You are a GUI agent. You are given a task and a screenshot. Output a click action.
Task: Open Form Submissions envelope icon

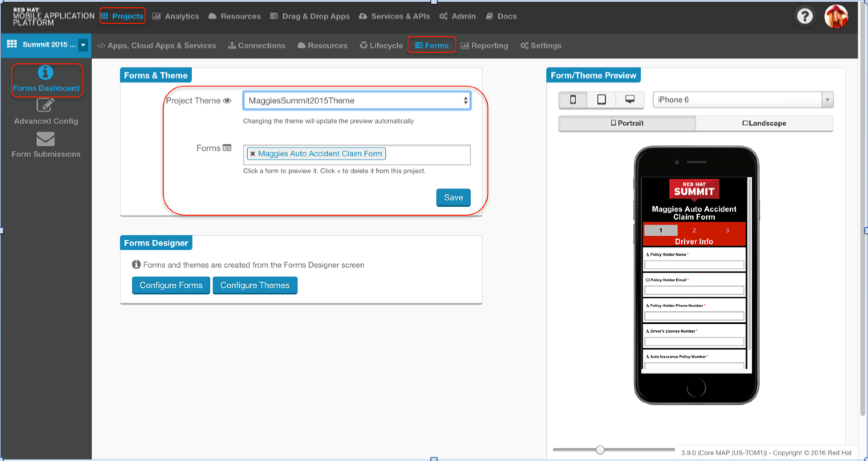click(x=45, y=140)
